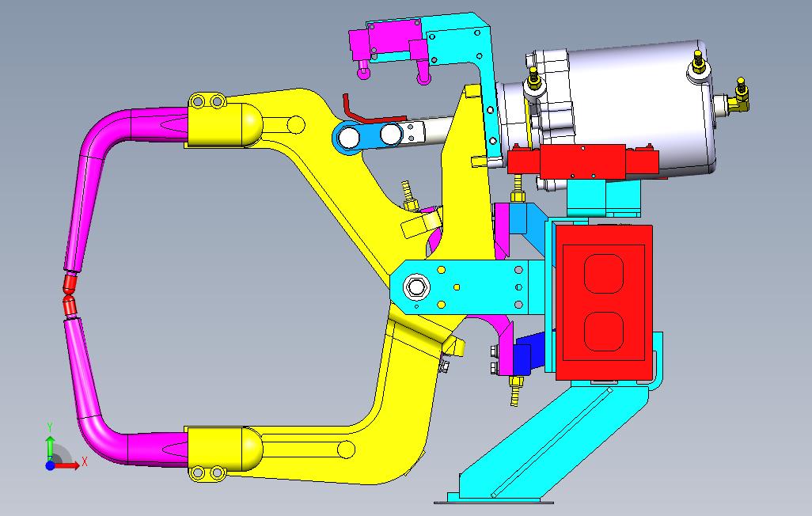Select the brass hose fitting below the dark blue block
Screen dimensions: 812x516
pos(515,390)
